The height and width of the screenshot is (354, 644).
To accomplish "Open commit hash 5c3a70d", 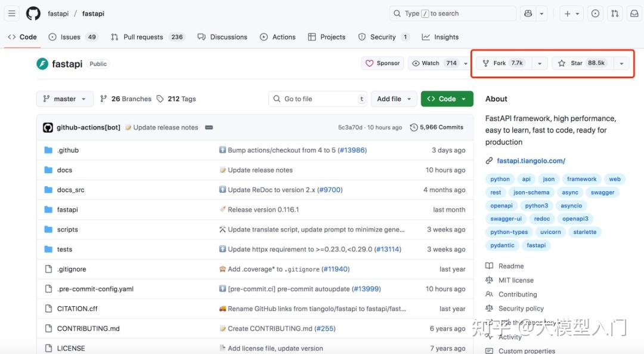I will point(350,128).
